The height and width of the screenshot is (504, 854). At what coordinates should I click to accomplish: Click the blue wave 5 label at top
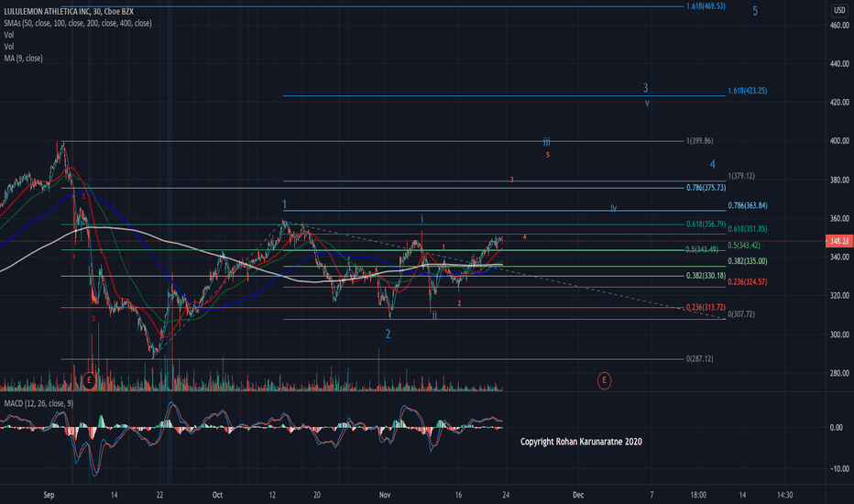[755, 11]
